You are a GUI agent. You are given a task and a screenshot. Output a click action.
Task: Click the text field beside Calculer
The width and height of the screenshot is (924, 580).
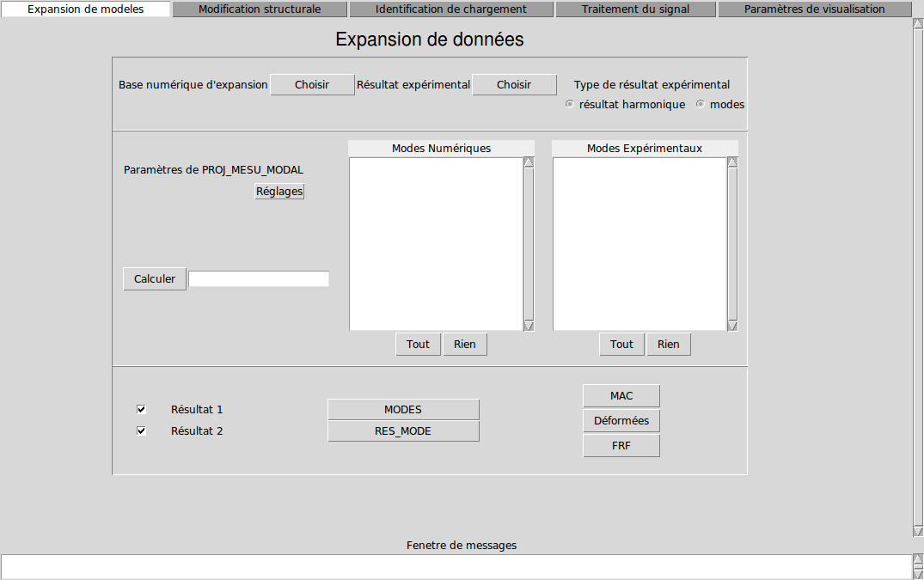[x=259, y=279]
